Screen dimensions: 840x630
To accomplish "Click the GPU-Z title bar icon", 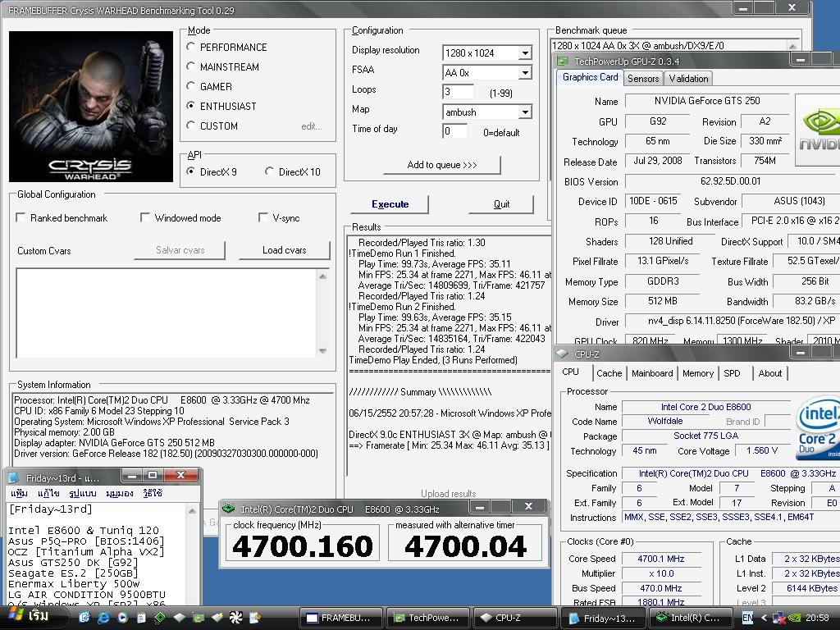I will click(563, 61).
